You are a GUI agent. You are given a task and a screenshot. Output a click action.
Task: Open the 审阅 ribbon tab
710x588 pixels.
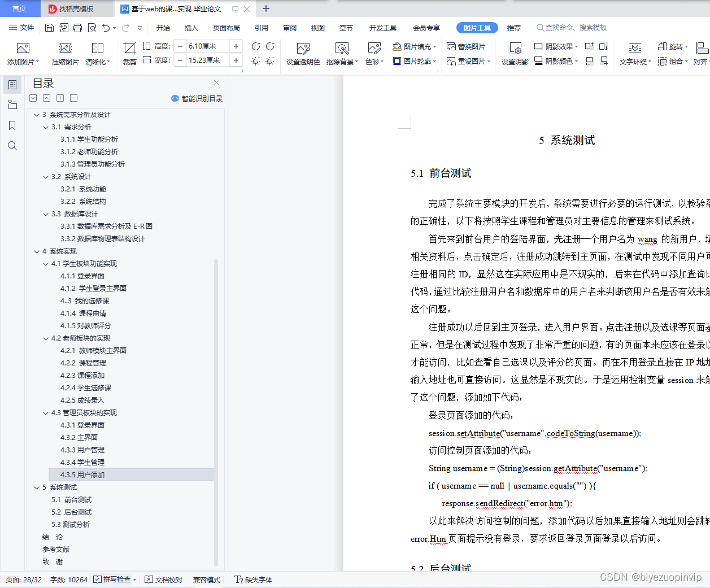coord(289,27)
